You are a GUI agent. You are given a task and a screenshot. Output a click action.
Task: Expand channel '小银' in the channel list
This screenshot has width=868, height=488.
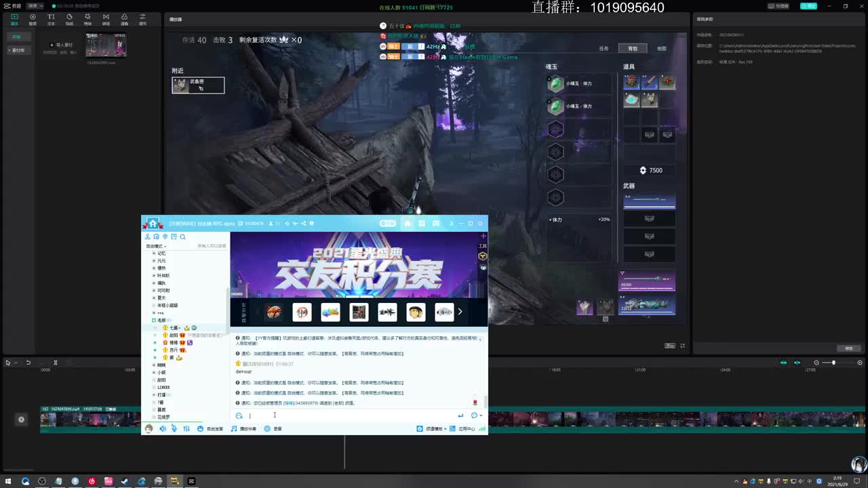[154, 372]
